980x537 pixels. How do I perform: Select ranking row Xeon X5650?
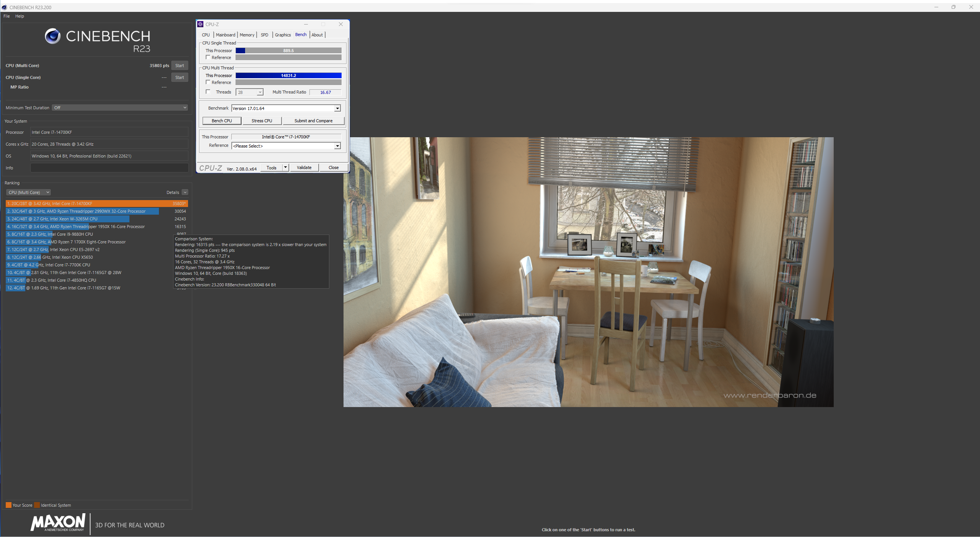(x=97, y=257)
